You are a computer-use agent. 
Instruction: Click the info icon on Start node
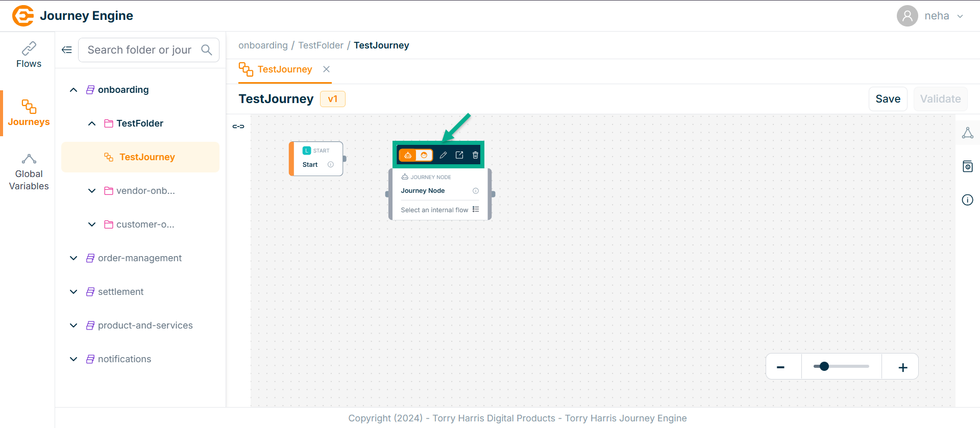point(331,165)
